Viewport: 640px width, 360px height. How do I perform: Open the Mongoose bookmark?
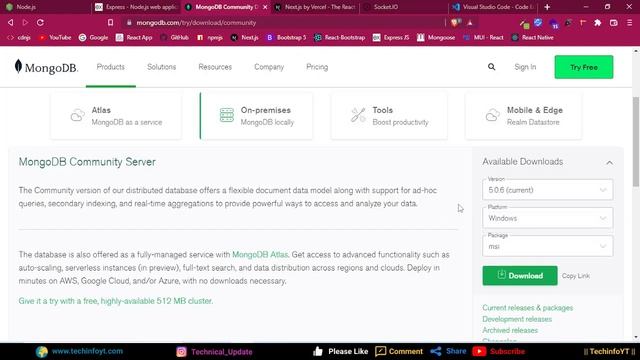(x=436, y=38)
